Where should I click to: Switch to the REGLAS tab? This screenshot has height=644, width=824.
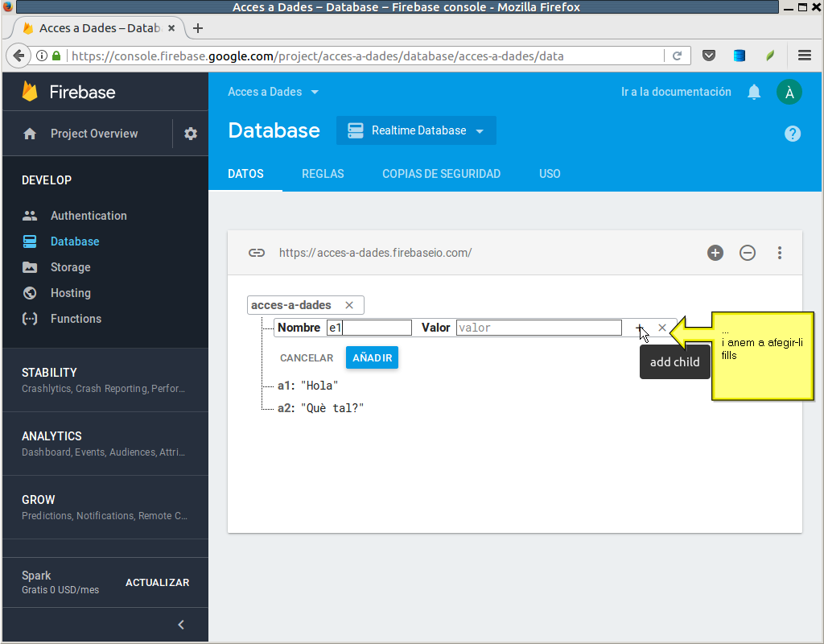(323, 174)
